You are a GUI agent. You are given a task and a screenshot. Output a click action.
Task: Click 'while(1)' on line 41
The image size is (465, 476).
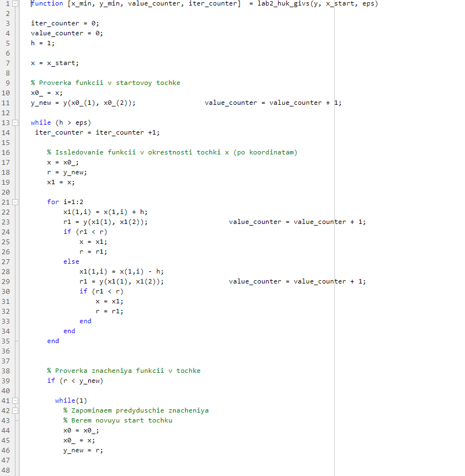point(71,401)
